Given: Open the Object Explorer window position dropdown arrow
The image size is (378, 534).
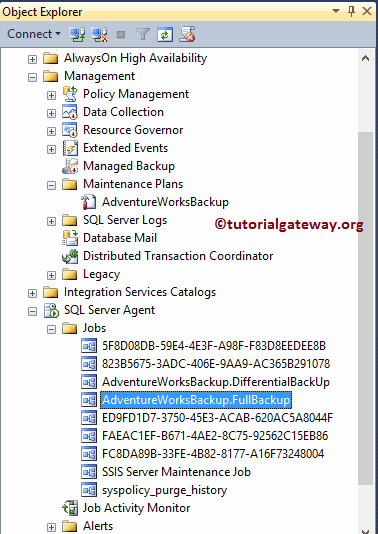Looking at the screenshot, I should click(336, 11).
